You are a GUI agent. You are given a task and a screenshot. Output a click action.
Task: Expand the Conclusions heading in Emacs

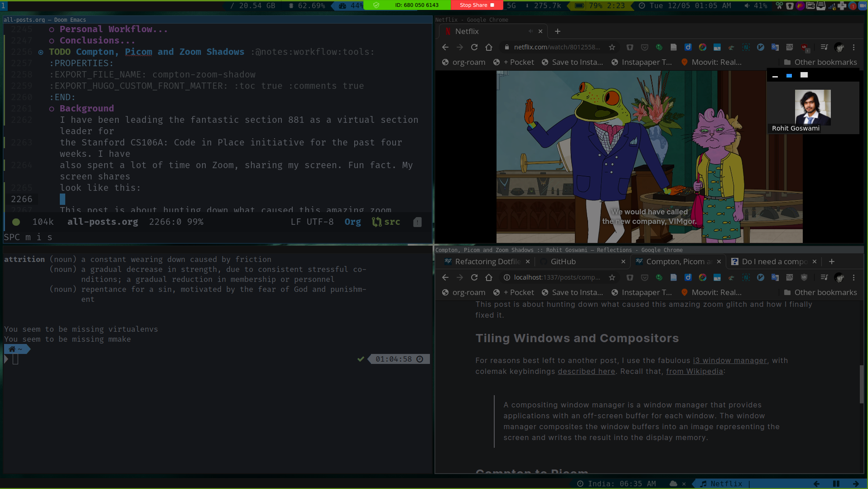pos(97,40)
